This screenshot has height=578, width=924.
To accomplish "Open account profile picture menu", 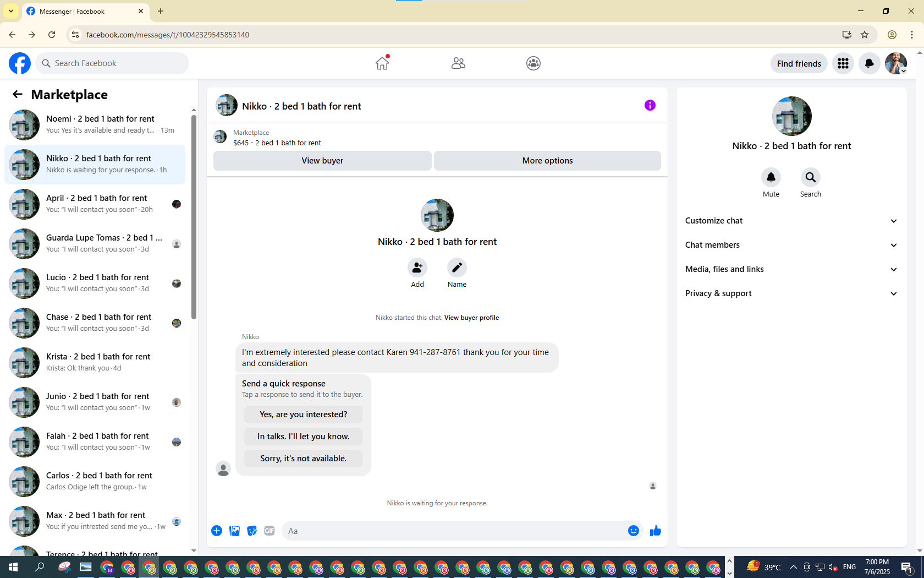I will (x=896, y=63).
